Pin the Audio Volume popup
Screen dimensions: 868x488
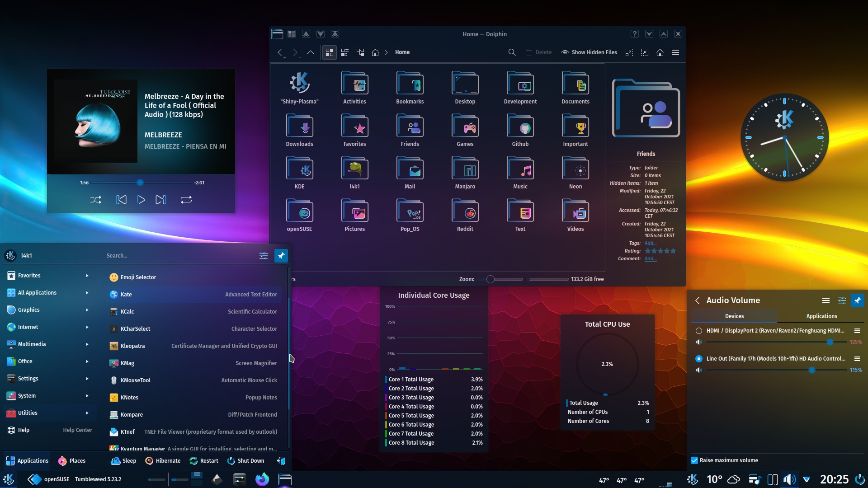858,300
